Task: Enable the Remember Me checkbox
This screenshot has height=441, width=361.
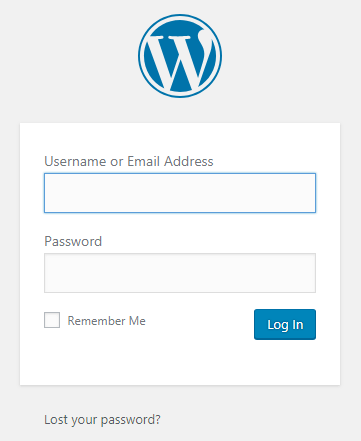Action: tap(52, 320)
